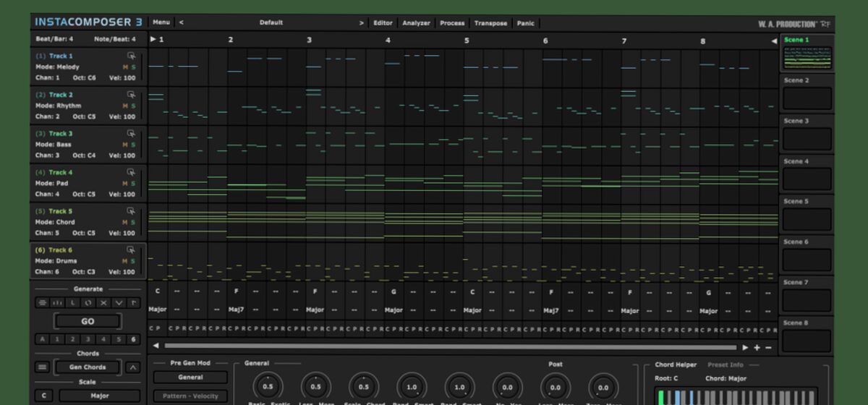Select empty Scene 5 slot
This screenshot has width=868, height=405.
click(807, 219)
